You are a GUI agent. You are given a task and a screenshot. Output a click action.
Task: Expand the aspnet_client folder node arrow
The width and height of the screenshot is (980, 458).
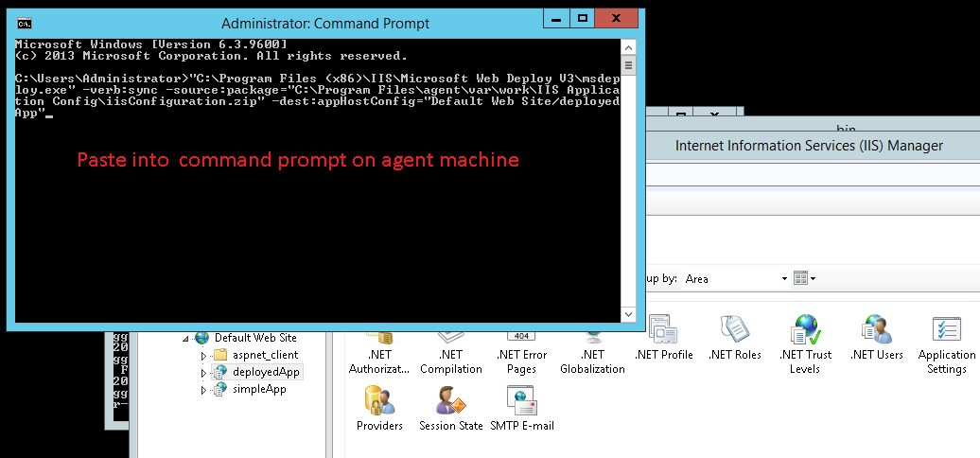tap(202, 356)
